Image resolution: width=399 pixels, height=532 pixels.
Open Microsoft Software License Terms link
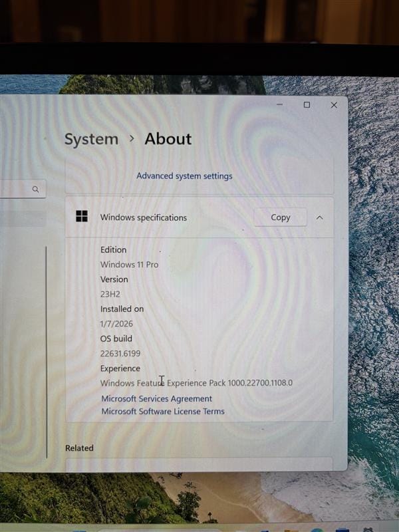(x=163, y=411)
